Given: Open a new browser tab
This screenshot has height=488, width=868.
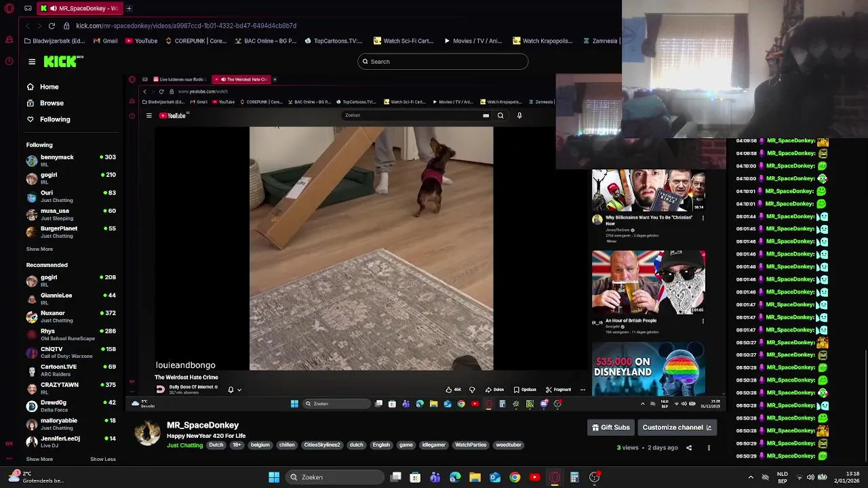Looking at the screenshot, I should pos(129,8).
